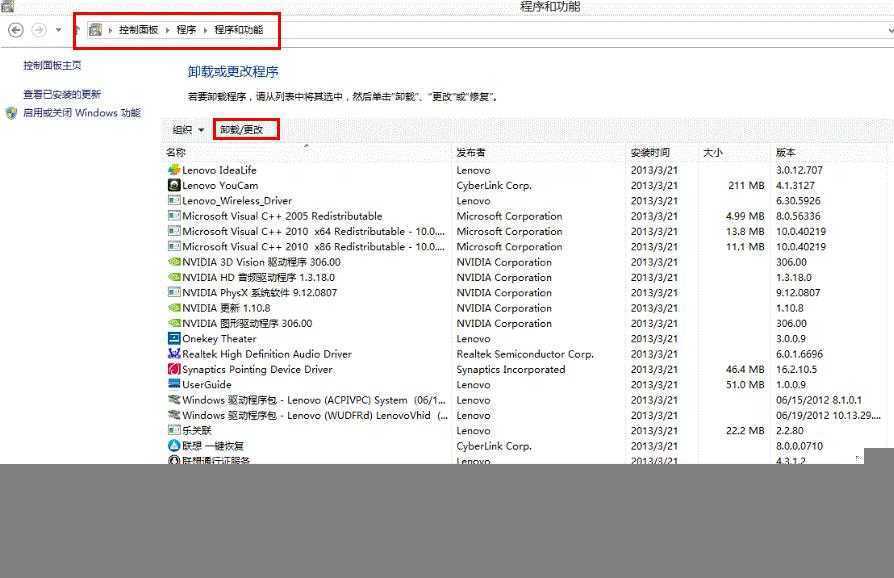
Task: Click the NVIDIA 3D Vision icon
Action: click(x=174, y=262)
